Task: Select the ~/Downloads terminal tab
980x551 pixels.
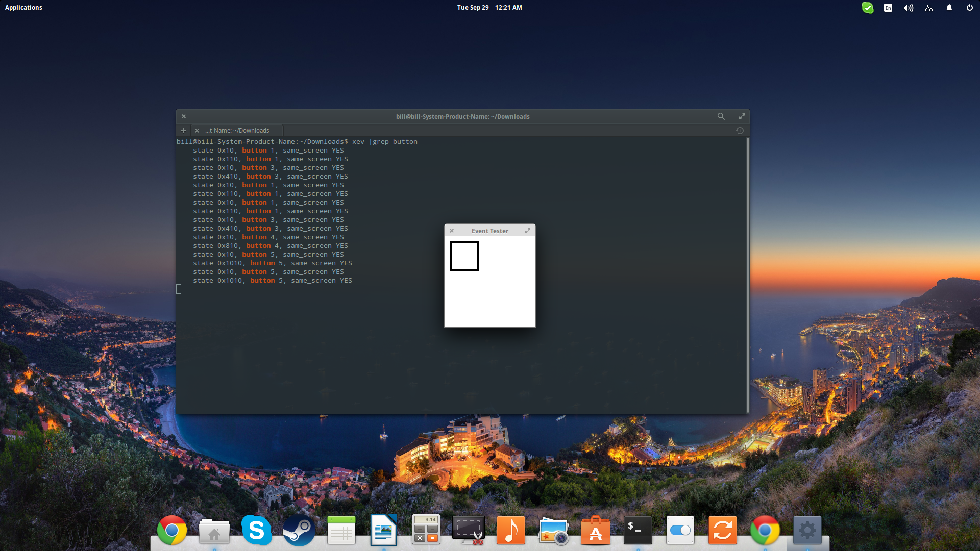Action: click(x=237, y=131)
